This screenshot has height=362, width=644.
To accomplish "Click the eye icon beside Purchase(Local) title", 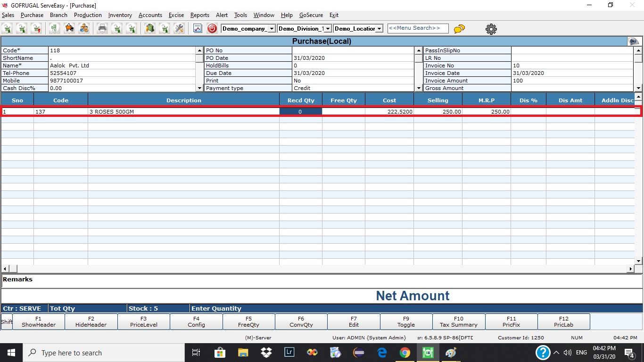I will pos(634,41).
